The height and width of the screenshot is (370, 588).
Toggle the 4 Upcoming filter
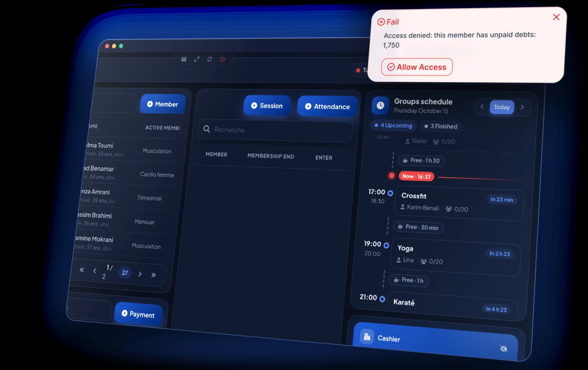click(x=393, y=125)
